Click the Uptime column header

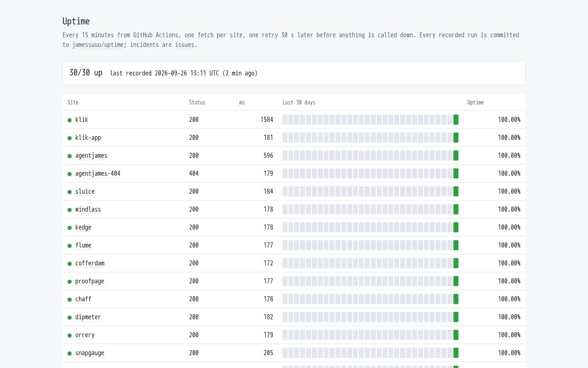[475, 103]
